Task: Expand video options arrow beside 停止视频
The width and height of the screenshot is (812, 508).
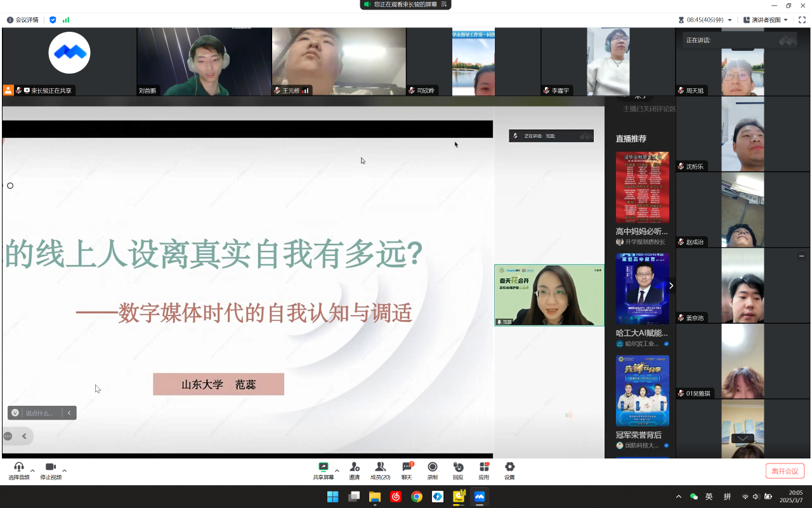Action: click(x=65, y=471)
